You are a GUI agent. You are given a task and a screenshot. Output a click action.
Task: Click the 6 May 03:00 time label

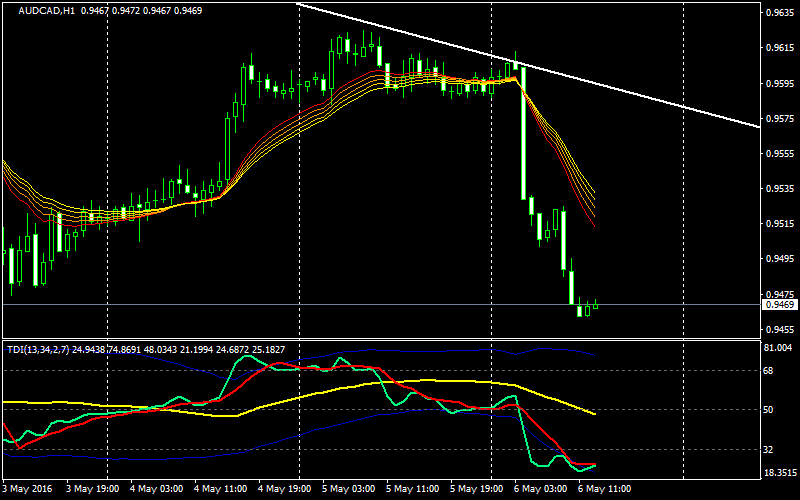pyautogui.click(x=538, y=489)
